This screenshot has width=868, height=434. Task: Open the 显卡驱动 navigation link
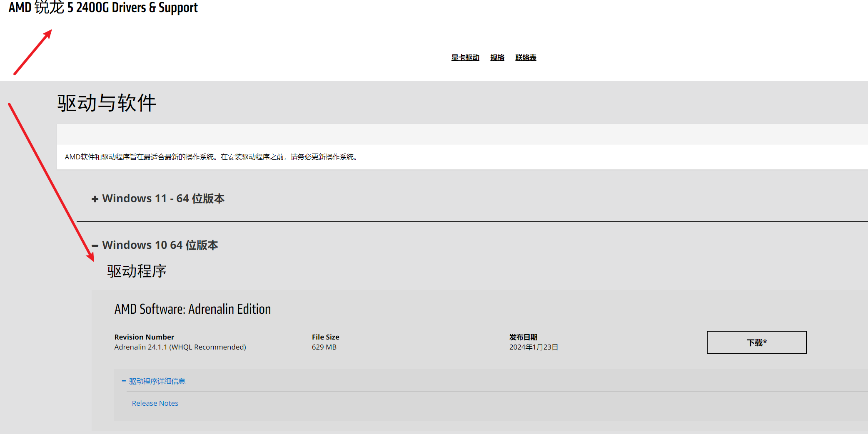(x=465, y=57)
